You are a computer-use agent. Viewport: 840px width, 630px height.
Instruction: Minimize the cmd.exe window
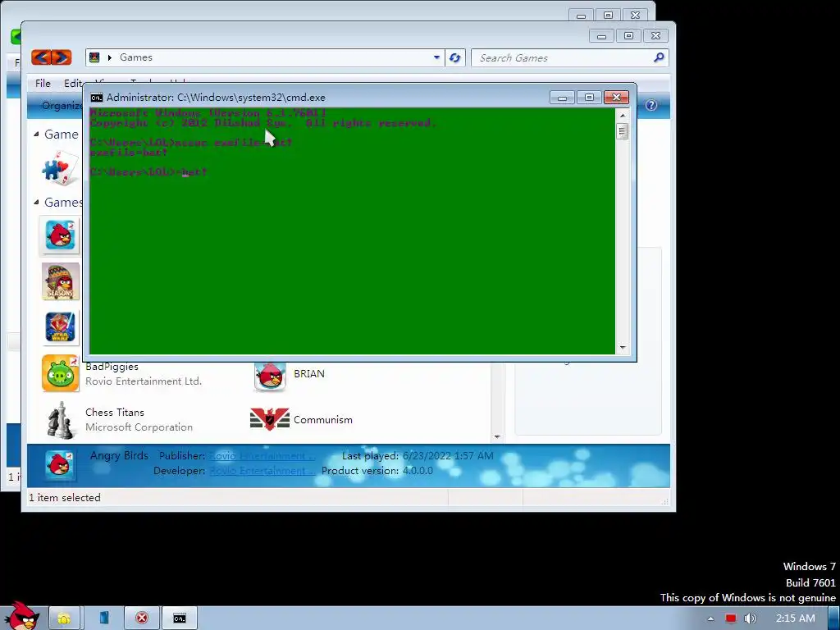[x=562, y=98]
